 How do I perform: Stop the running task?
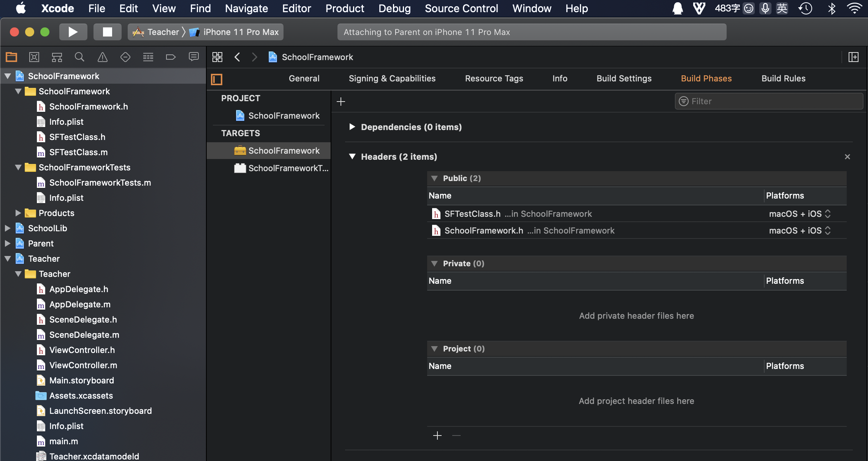coord(108,32)
